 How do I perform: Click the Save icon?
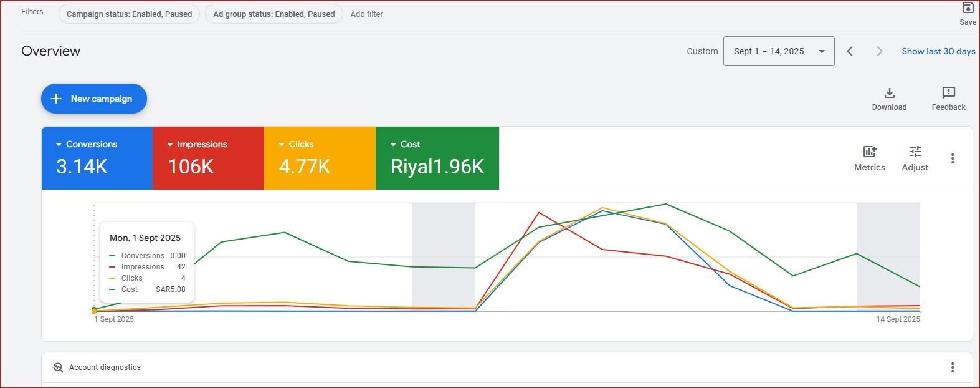coord(968,8)
